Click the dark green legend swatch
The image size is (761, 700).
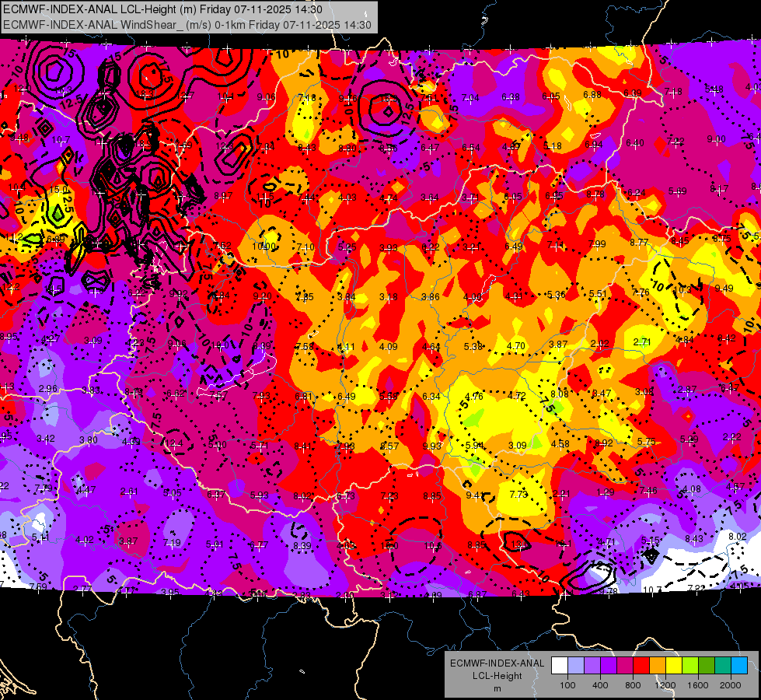click(707, 665)
